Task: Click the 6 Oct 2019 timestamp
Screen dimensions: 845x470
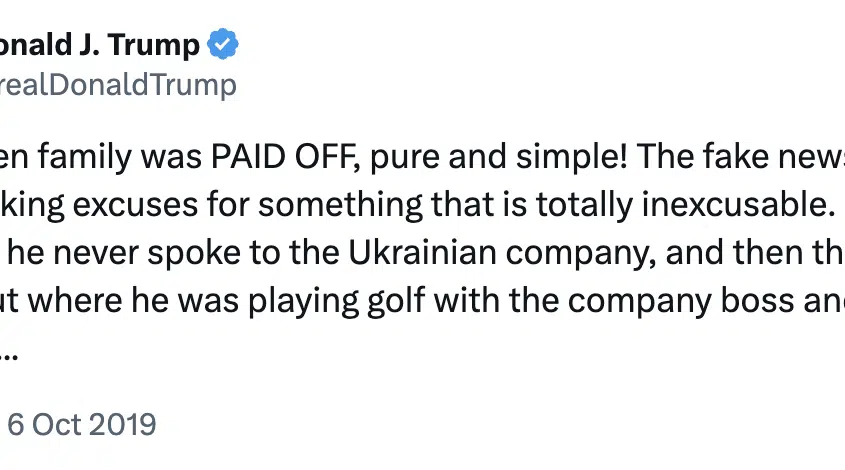Action: click(x=81, y=425)
